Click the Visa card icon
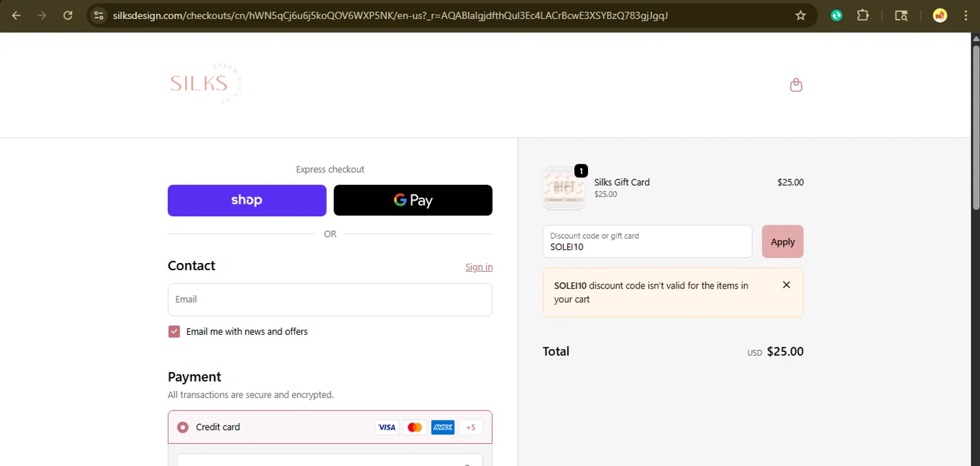 point(387,427)
